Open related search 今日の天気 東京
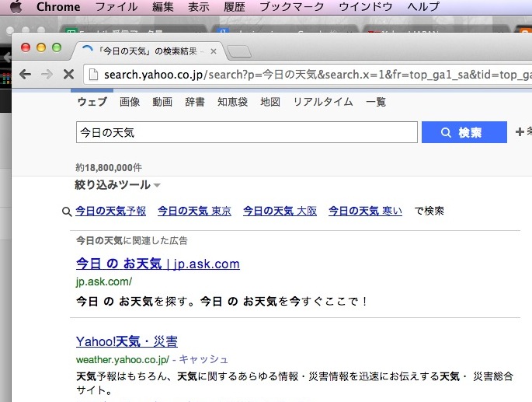The image size is (532, 402). (x=194, y=211)
